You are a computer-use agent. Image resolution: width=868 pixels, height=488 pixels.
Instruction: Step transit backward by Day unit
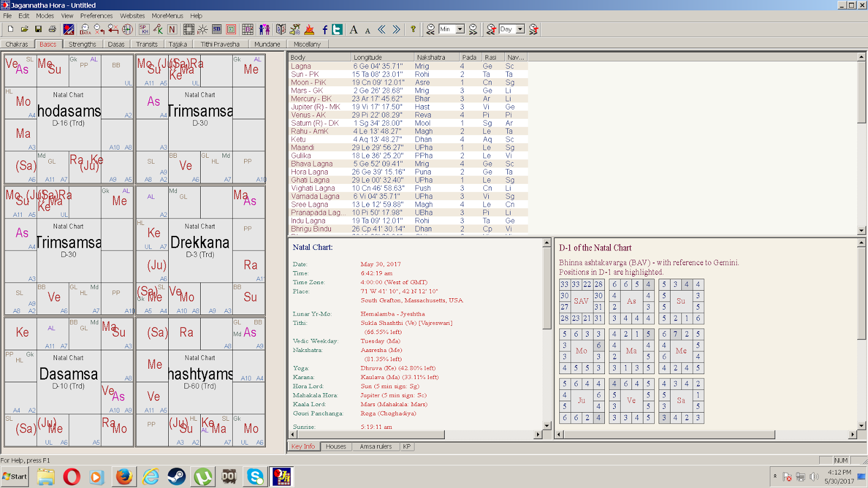point(491,29)
